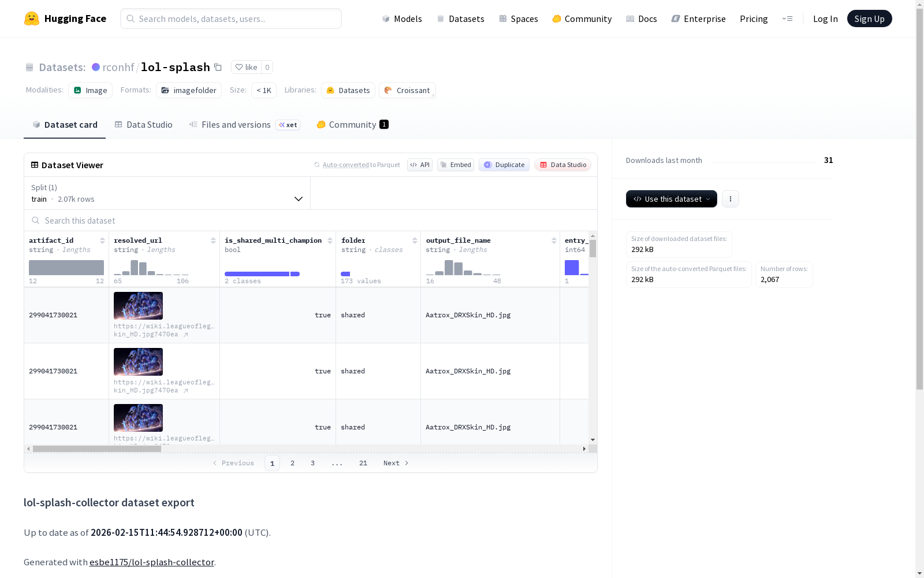Image resolution: width=924 pixels, height=578 pixels.
Task: Copy the dataset name lol-splash
Action: coord(218,67)
